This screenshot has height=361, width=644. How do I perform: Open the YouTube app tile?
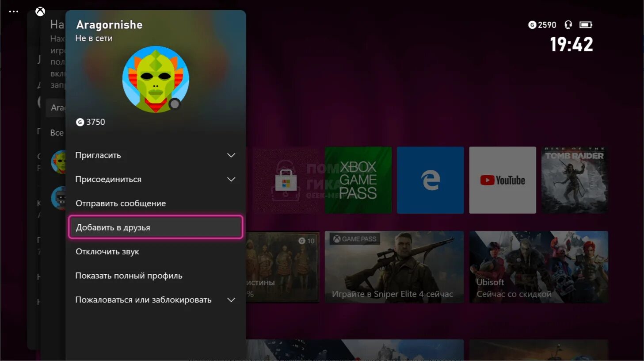point(503,180)
